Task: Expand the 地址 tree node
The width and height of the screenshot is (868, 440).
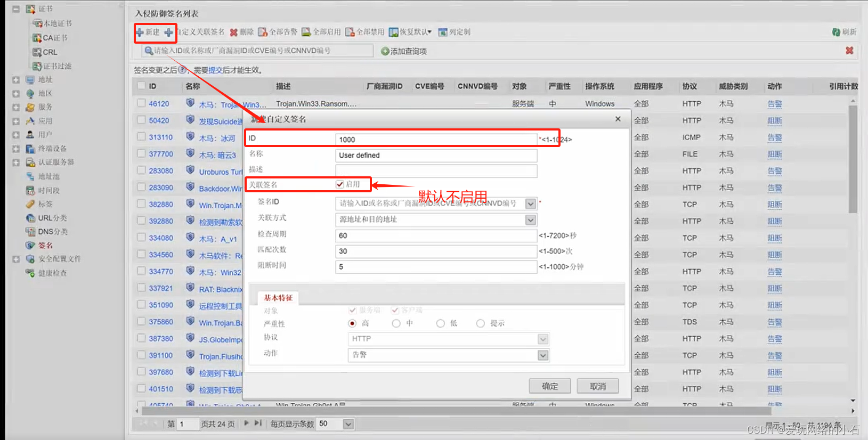Action: (x=16, y=80)
